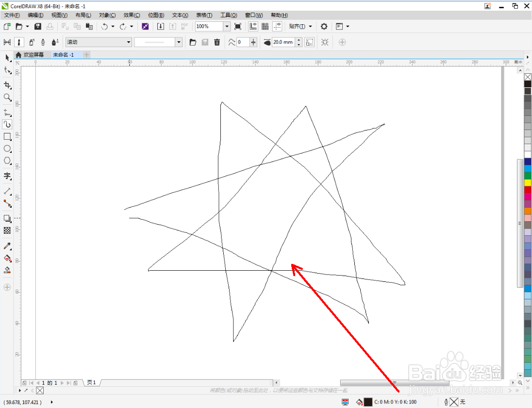The width and height of the screenshot is (532, 408).
Task: Switch to the 未命名-1 document tab
Action: pos(66,55)
